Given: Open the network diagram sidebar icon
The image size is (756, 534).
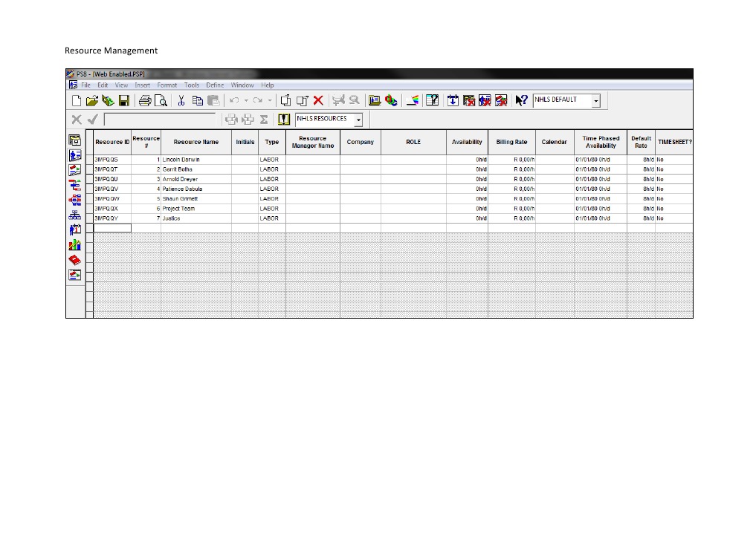Looking at the screenshot, I should coord(75,200).
